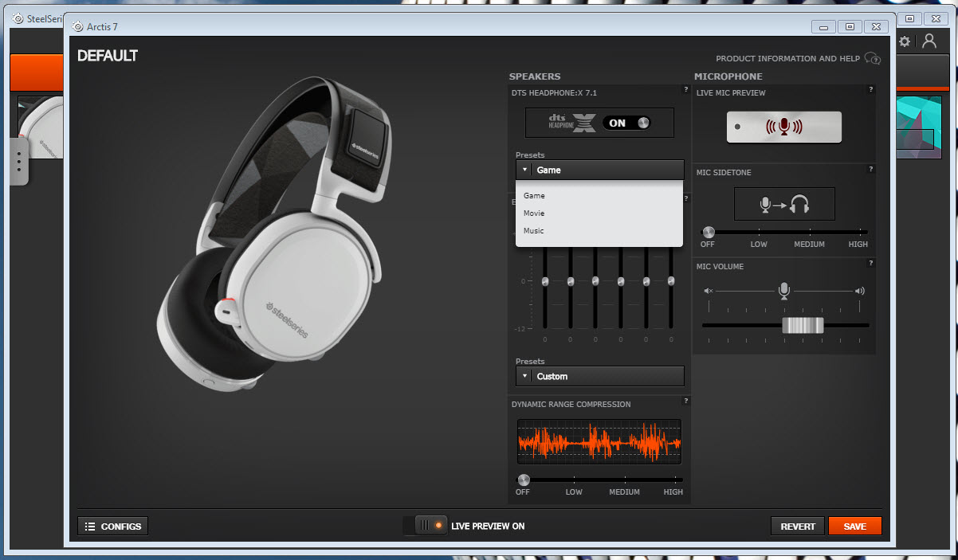Click the LOW label under Mic Sidetone

[759, 245]
